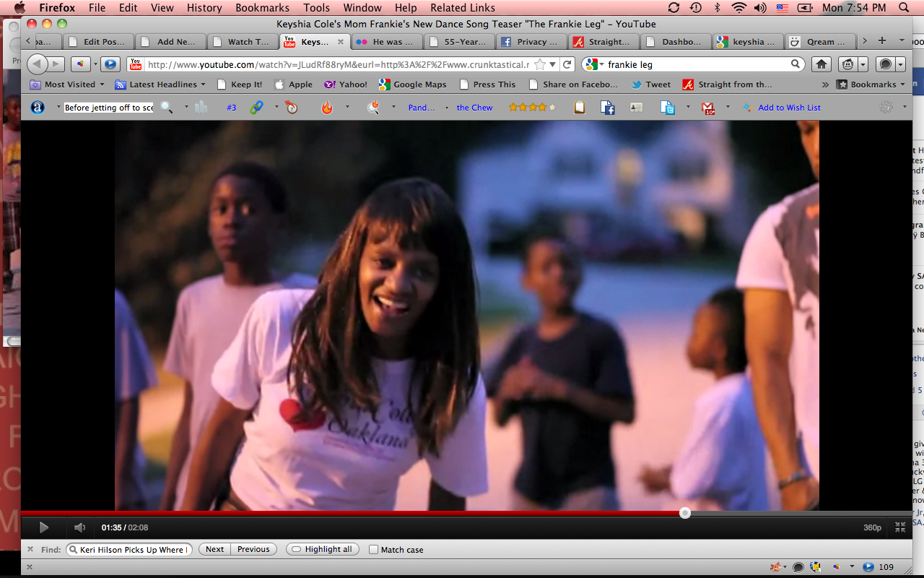Click the video progress bar scrubber handle
The width and height of the screenshot is (924, 578).
(685, 513)
